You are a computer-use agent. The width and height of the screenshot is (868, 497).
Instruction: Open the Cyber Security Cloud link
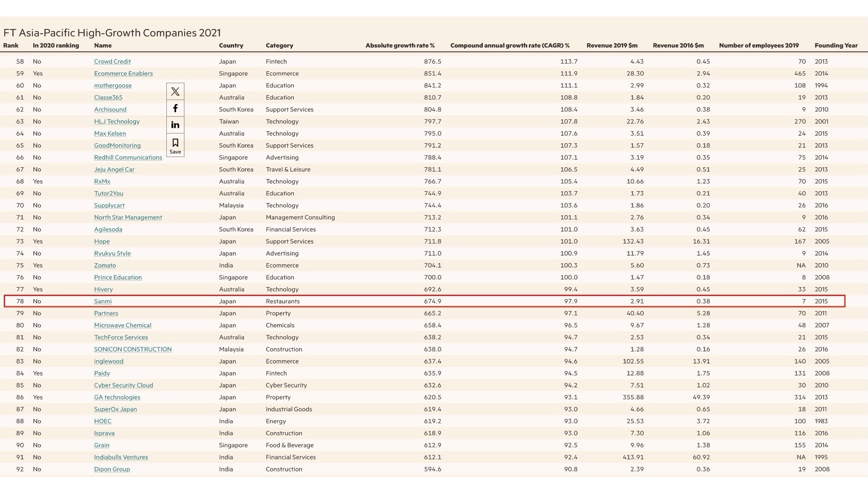coord(123,385)
